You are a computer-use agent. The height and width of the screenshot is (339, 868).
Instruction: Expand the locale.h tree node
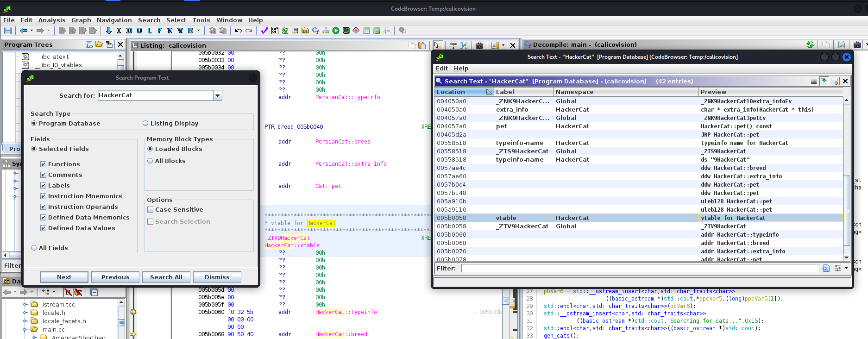(x=25, y=313)
